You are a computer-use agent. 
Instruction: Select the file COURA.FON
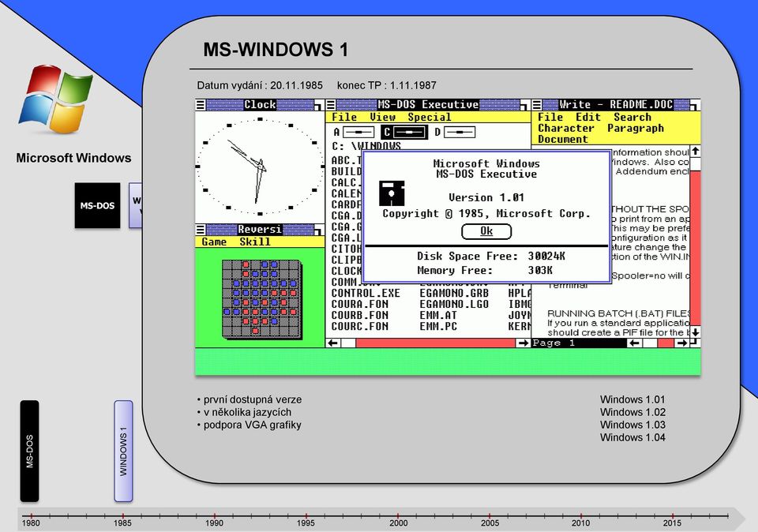tap(360, 305)
